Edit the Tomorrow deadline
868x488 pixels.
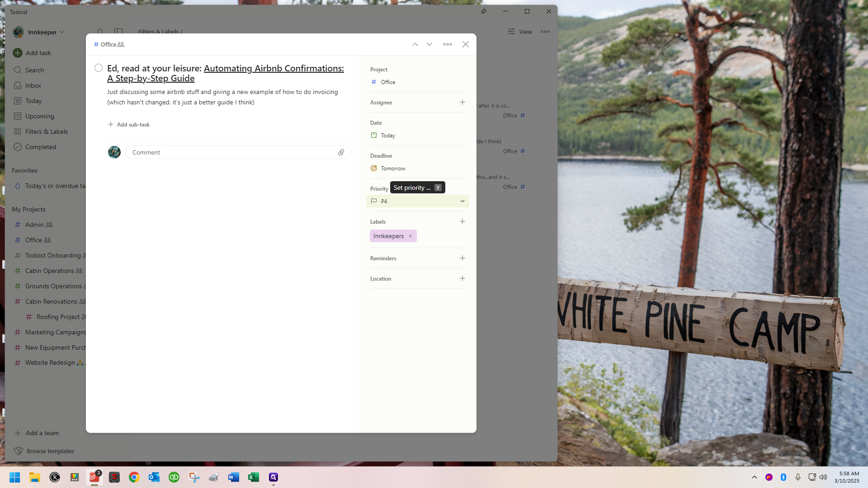pyautogui.click(x=418, y=168)
